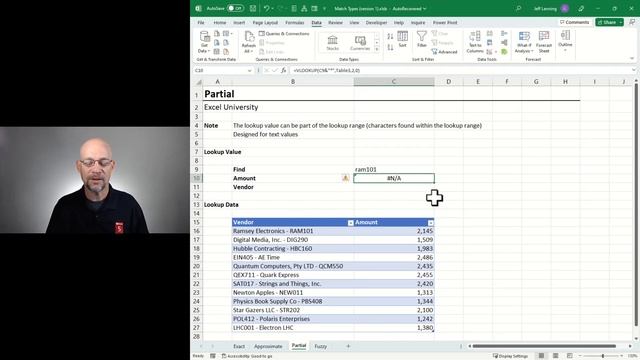Select cell Ramsey Electronics - RAM101
640x360 pixels.
coord(293,231)
